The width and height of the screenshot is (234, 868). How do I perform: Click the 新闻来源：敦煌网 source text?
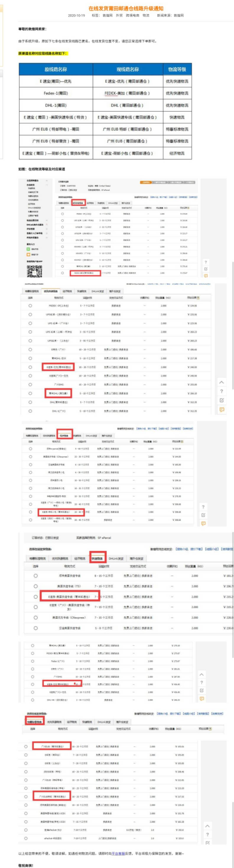[170, 16]
